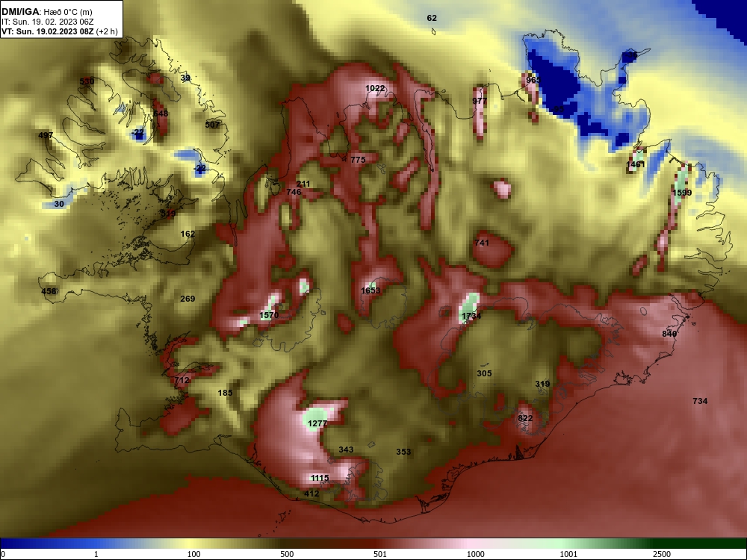Image resolution: width=747 pixels, height=560 pixels.
Task: Click the map value 1653
Action: click(371, 290)
